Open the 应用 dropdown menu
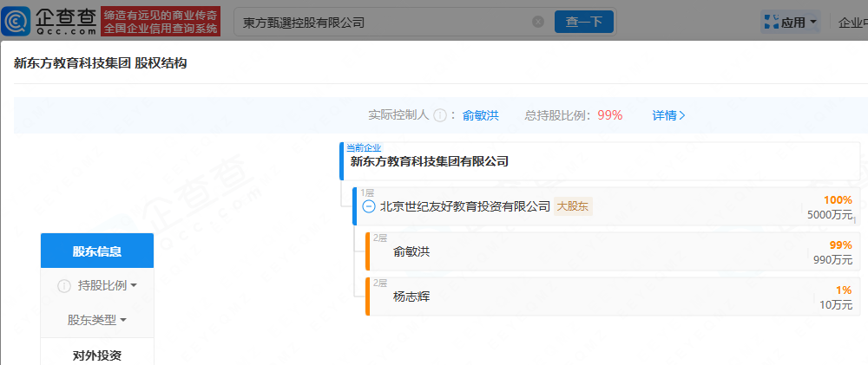868x365 pixels. click(792, 23)
